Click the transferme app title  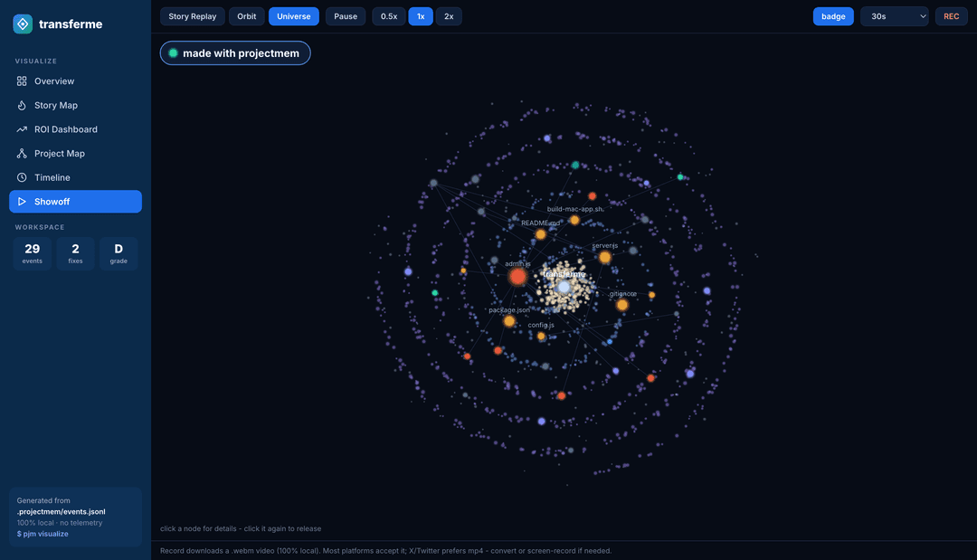71,24
